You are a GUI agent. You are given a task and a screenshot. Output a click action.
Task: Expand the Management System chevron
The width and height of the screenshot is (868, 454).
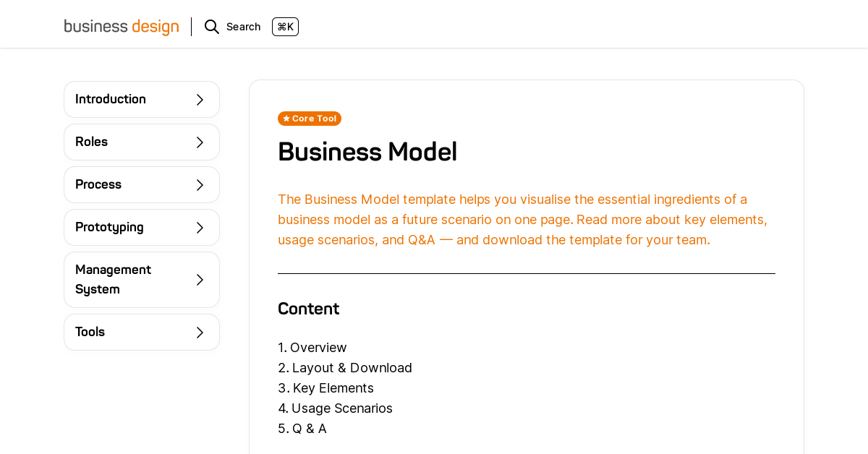(x=200, y=279)
